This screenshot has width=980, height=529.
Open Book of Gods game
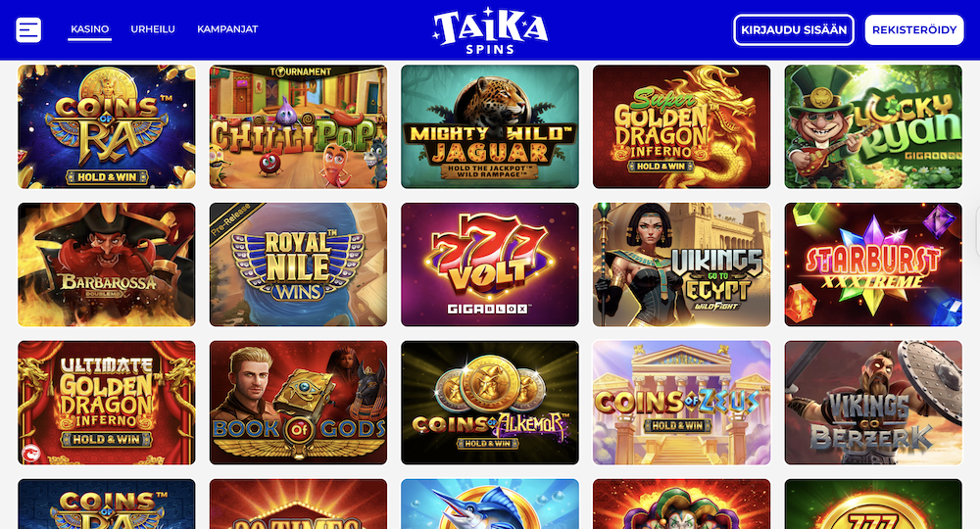298,403
